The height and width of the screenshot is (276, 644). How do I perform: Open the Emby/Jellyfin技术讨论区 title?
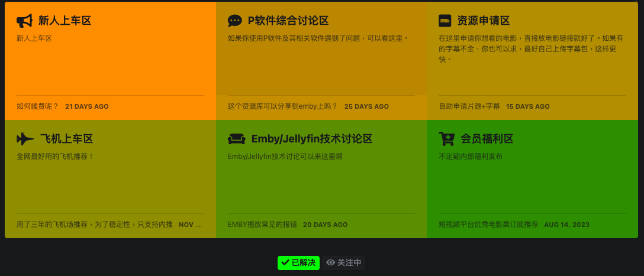tap(312, 139)
